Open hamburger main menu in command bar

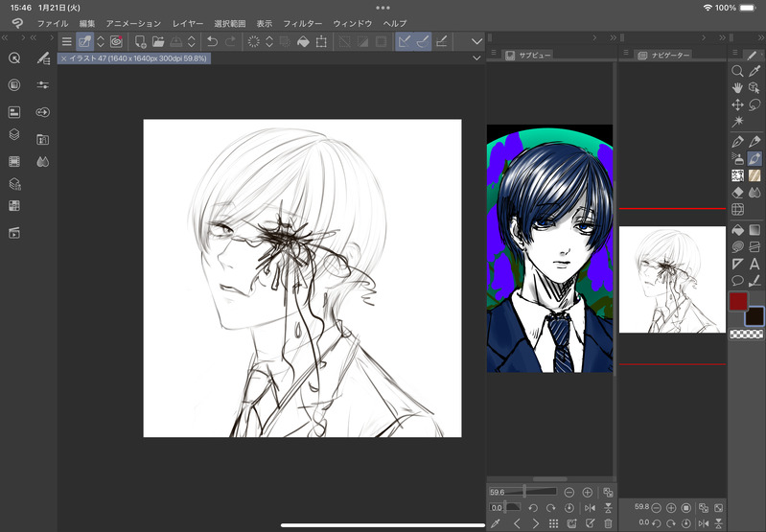tap(67, 41)
